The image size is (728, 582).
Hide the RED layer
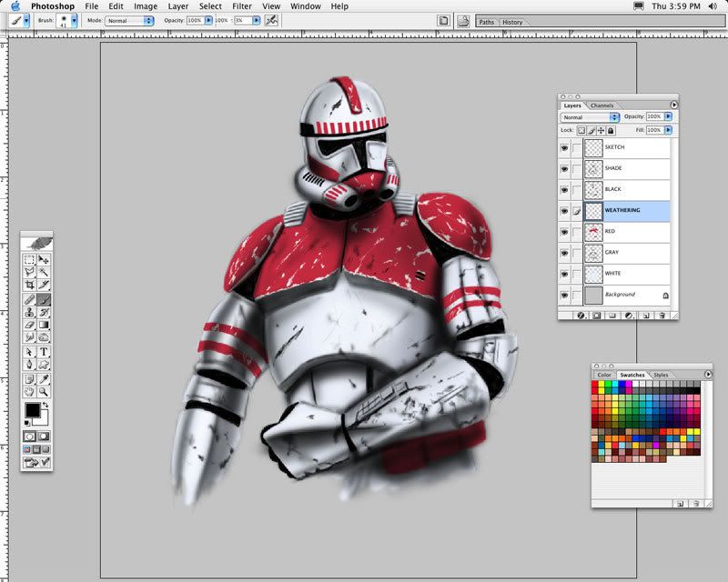pyautogui.click(x=564, y=232)
